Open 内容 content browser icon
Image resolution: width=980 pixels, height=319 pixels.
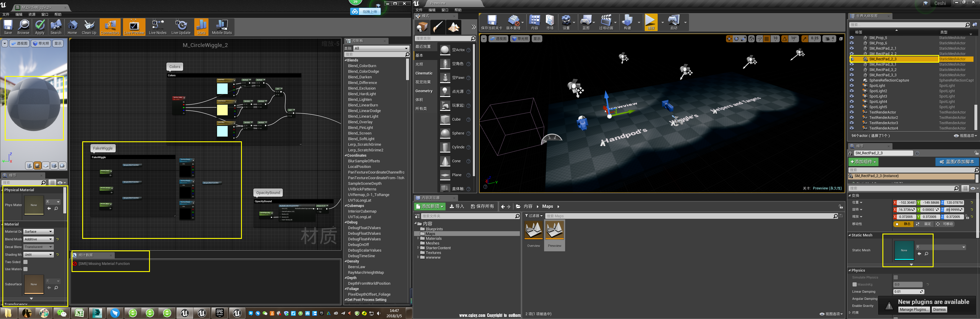pos(535,22)
